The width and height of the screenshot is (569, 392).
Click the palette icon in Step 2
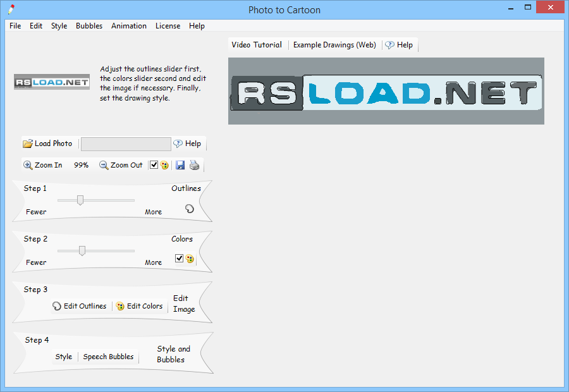(190, 259)
